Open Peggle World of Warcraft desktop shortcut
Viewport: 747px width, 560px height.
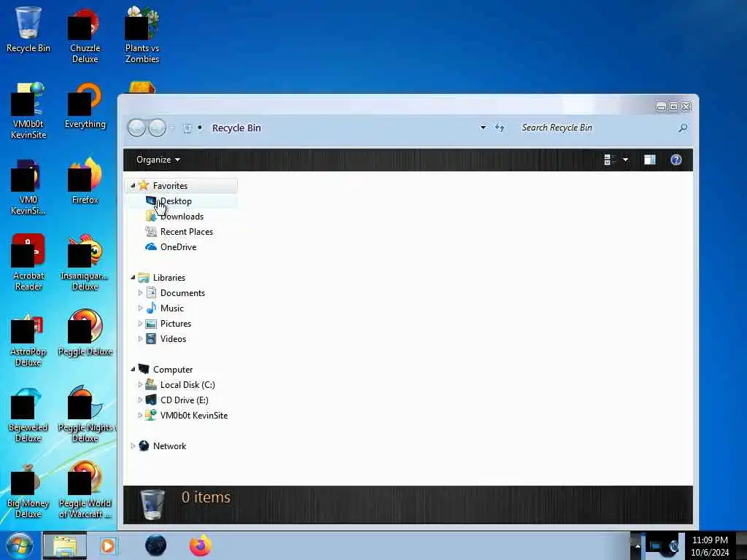coord(85,489)
